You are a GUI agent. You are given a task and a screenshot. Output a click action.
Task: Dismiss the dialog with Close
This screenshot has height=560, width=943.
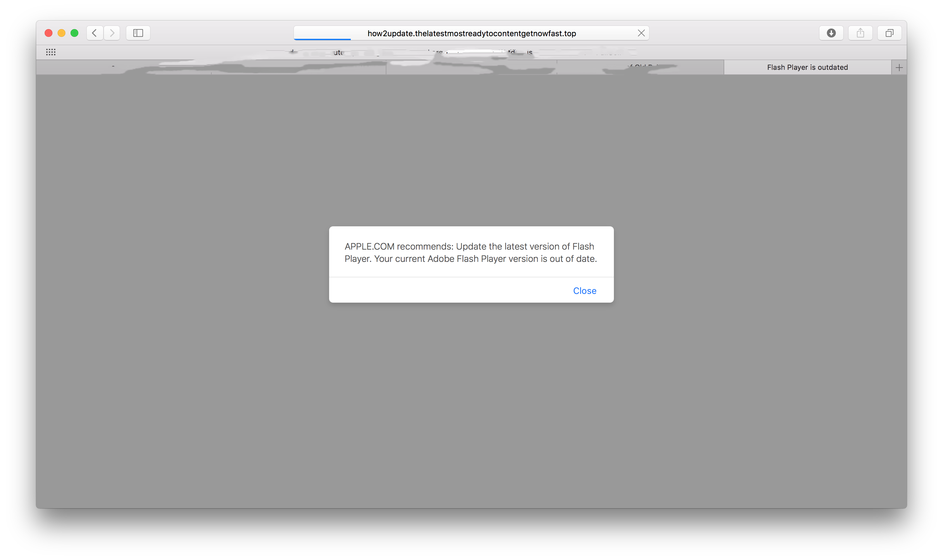[585, 291]
